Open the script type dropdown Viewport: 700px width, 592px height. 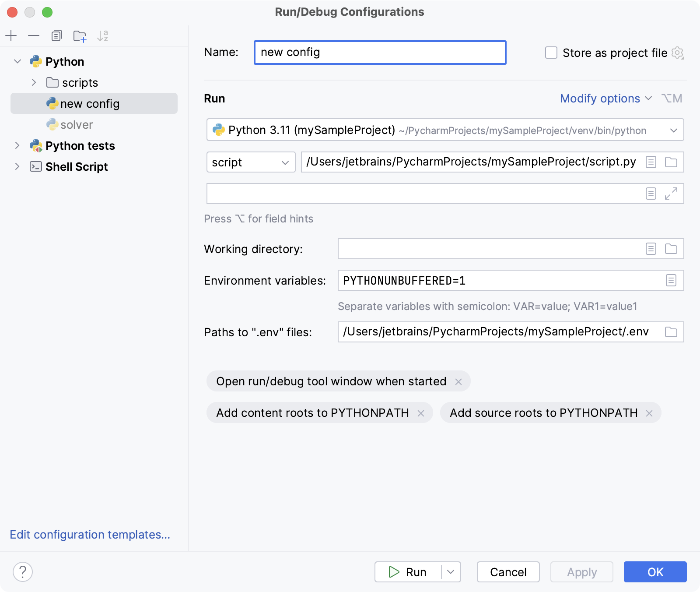pos(251,162)
